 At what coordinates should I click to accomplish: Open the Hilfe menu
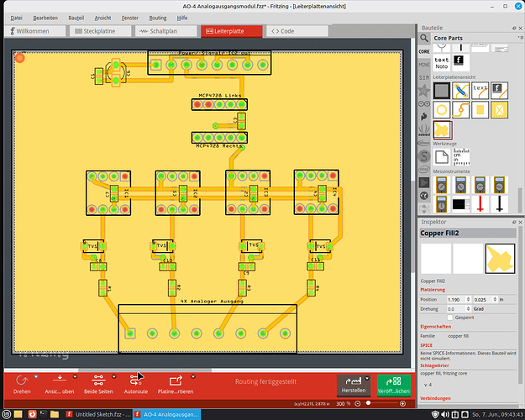click(182, 18)
